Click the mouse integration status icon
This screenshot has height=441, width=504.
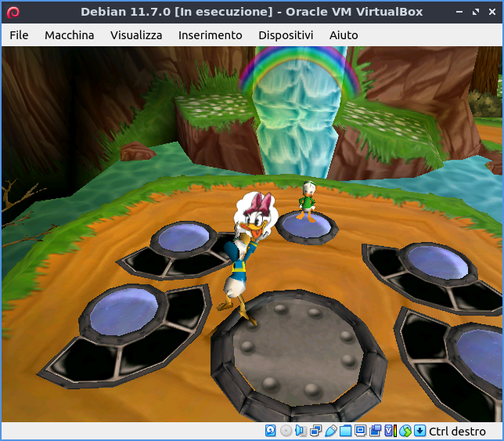(405, 431)
